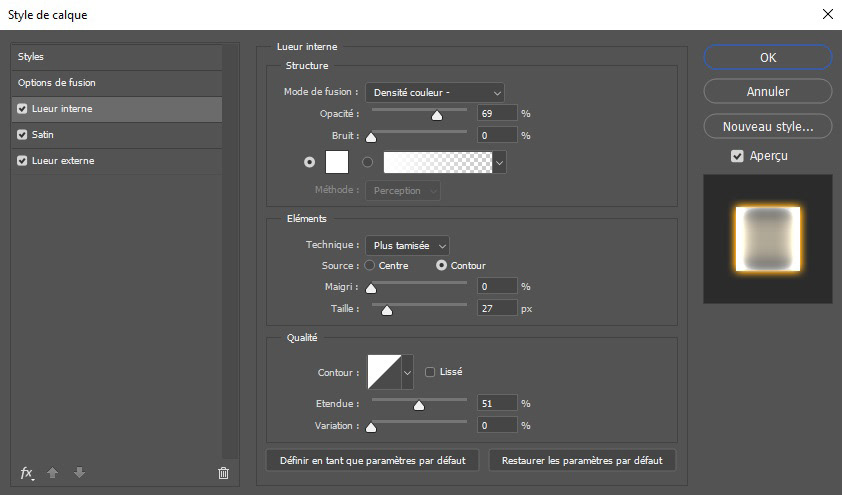Click the Etendue field showing 51
Image resolution: width=842 pixels, height=495 pixels.
pyautogui.click(x=497, y=403)
